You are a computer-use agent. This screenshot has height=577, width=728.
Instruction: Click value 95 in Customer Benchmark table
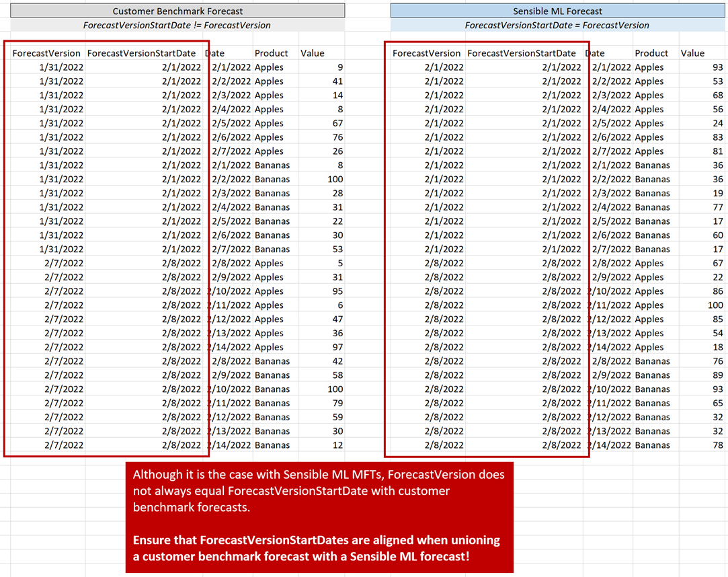tap(337, 291)
